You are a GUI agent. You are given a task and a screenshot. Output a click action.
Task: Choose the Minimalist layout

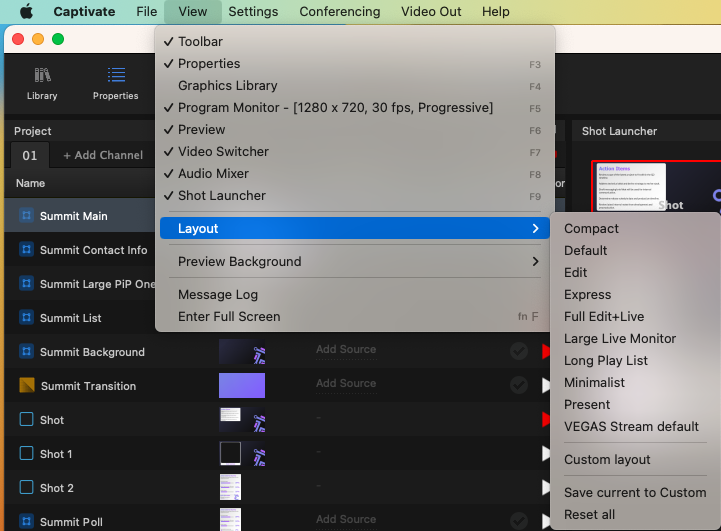click(635, 383)
